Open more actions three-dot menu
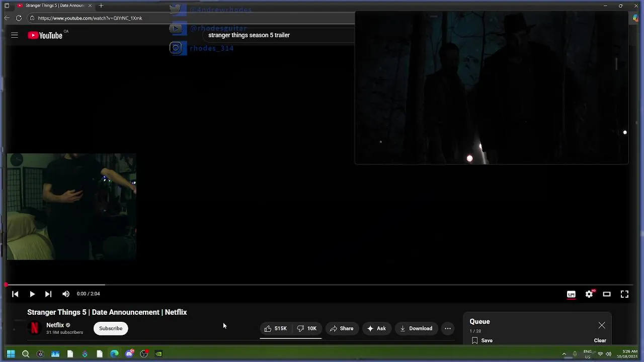The image size is (644, 362). pos(448,328)
